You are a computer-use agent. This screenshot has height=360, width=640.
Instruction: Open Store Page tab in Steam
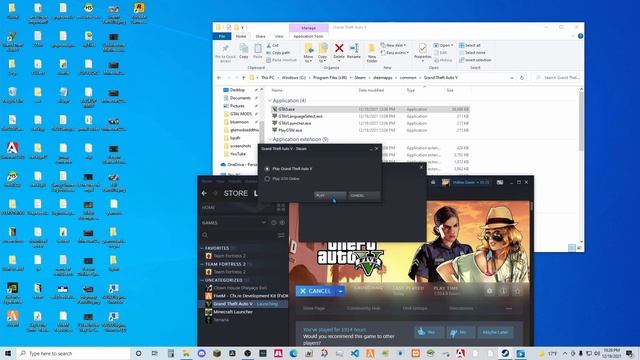click(314, 308)
